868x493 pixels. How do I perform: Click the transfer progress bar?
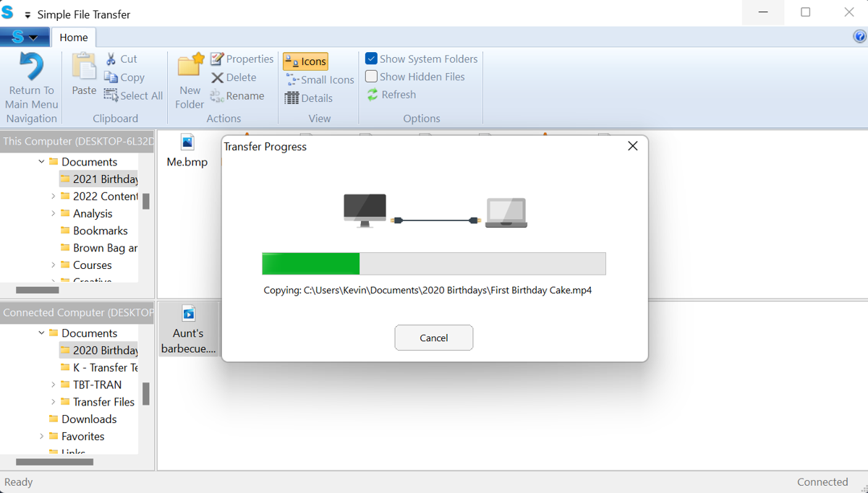(434, 263)
